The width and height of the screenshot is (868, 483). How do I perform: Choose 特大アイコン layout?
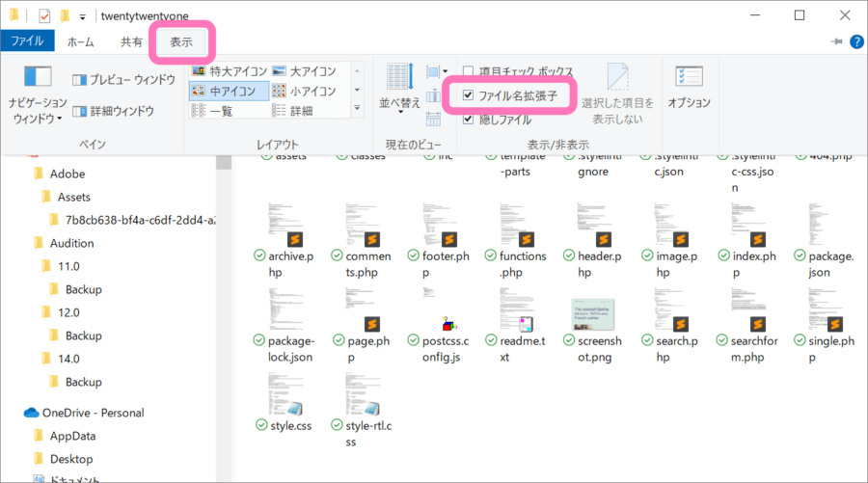(230, 71)
